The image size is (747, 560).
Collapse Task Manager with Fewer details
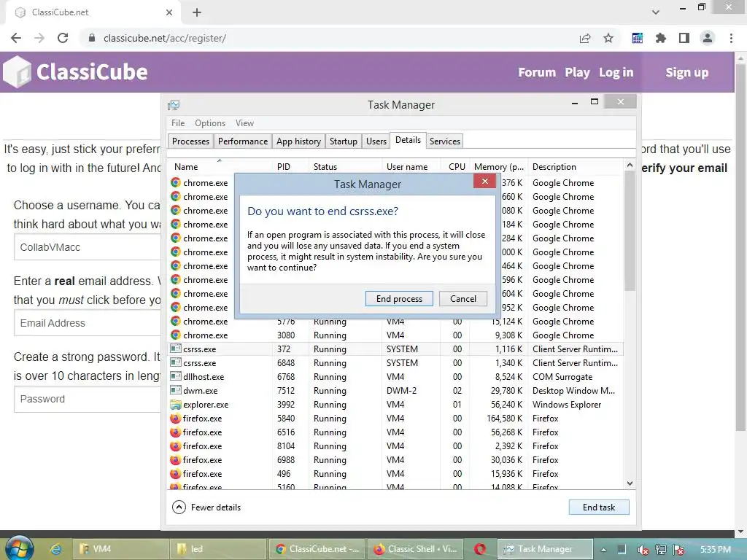206,507
